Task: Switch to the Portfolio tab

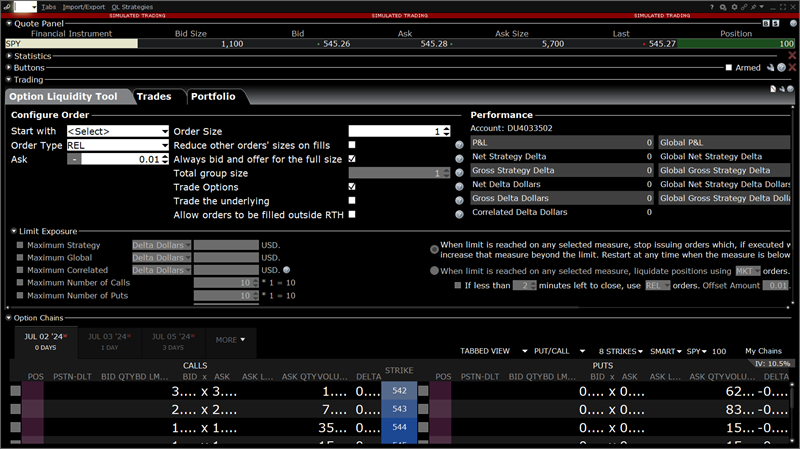Action: click(213, 96)
